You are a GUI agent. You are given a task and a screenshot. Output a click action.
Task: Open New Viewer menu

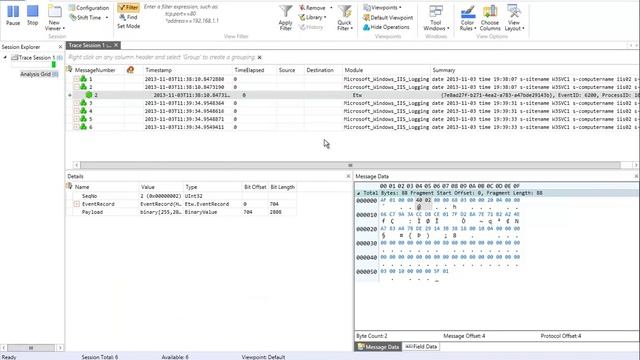[55, 18]
